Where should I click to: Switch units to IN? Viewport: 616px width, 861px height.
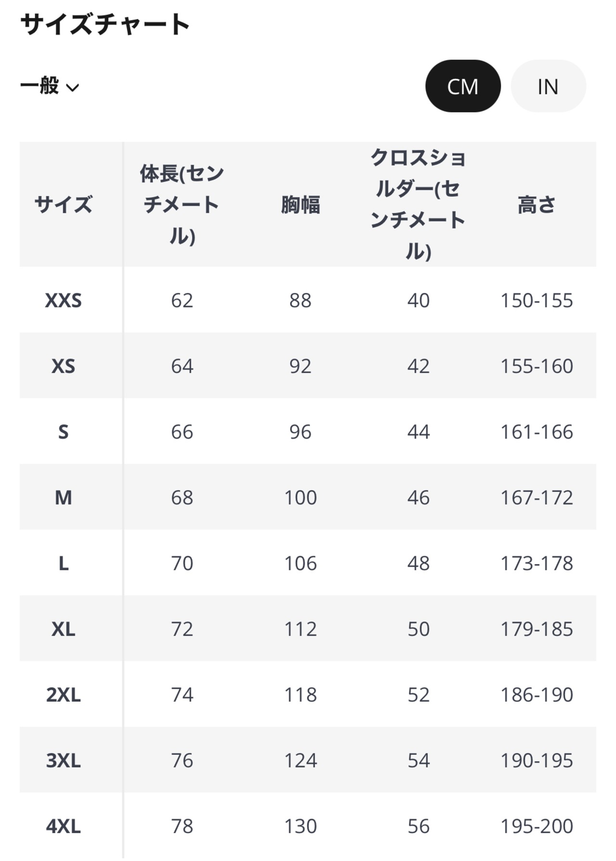[x=548, y=86]
